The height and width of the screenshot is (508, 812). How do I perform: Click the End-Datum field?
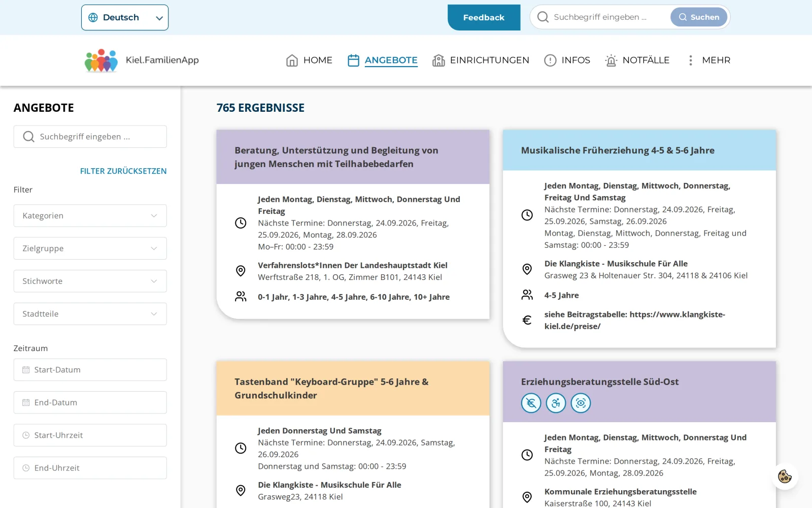click(x=90, y=402)
